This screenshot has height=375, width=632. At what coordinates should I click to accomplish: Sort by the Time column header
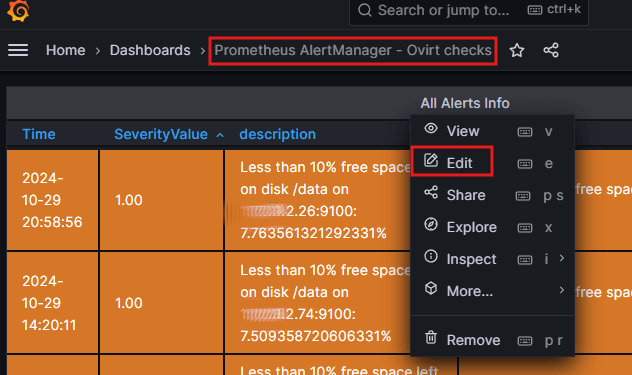[39, 134]
